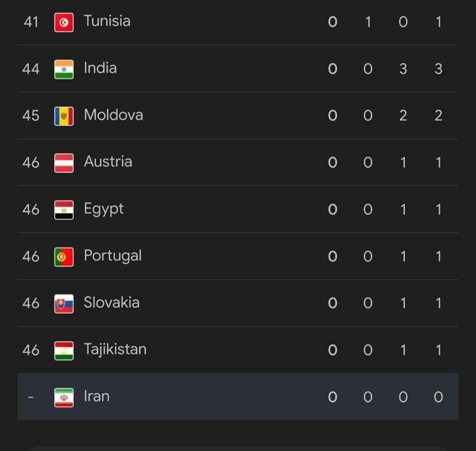Click the India flag icon

[64, 69]
